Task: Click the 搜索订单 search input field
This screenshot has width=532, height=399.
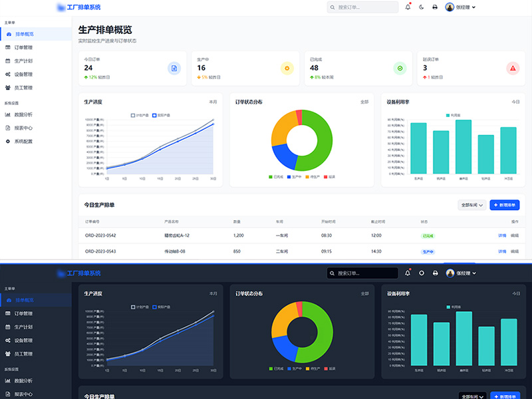Action: (362, 7)
